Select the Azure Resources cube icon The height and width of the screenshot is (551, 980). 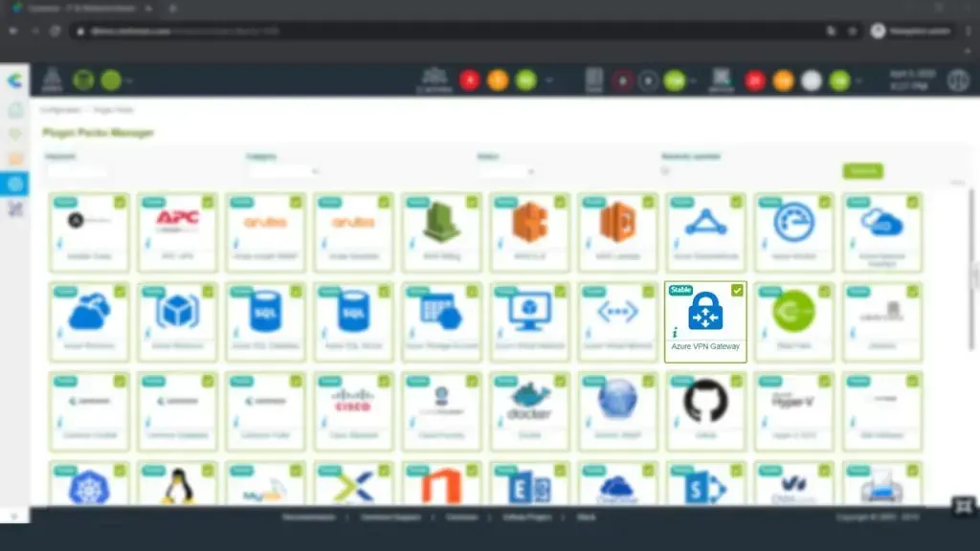(x=177, y=311)
